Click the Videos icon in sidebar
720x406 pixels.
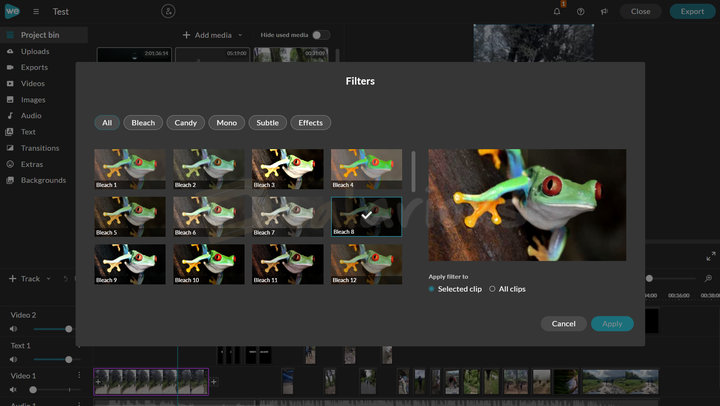[10, 84]
